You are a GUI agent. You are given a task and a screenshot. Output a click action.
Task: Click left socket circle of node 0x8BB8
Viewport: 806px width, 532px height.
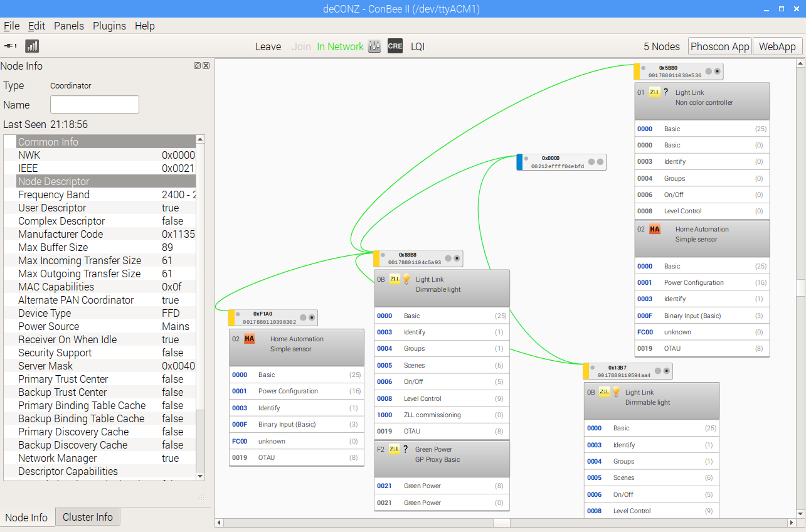pyautogui.click(x=448, y=258)
